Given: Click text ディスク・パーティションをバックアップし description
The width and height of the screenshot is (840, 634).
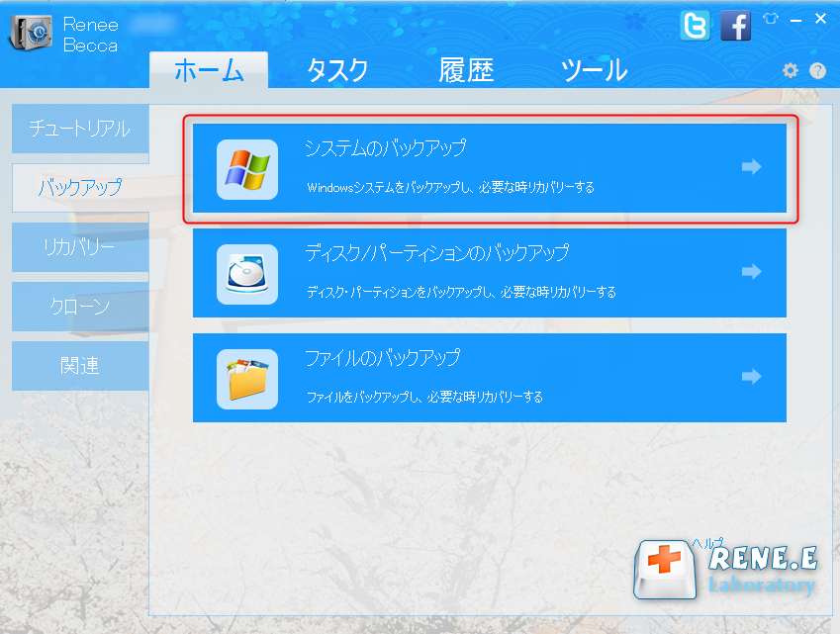Looking at the screenshot, I should tap(461, 293).
